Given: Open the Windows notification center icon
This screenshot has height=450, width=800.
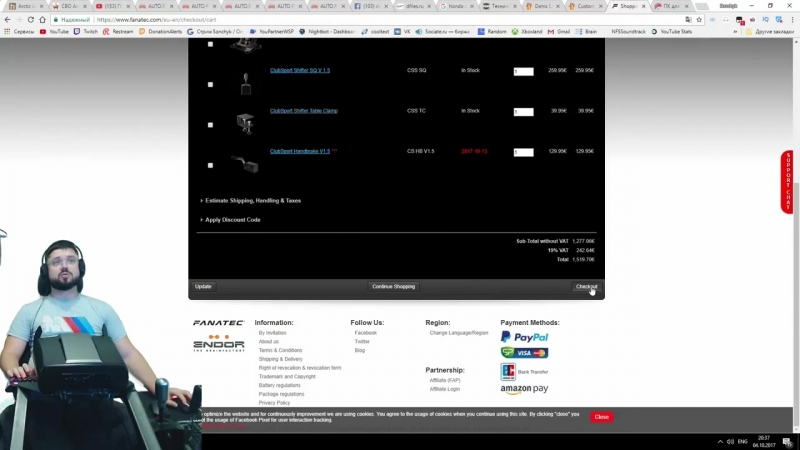Looking at the screenshot, I should click(x=788, y=442).
